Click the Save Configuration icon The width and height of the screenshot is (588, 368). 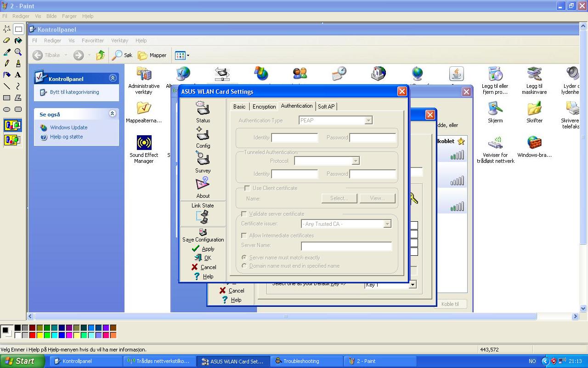click(203, 232)
